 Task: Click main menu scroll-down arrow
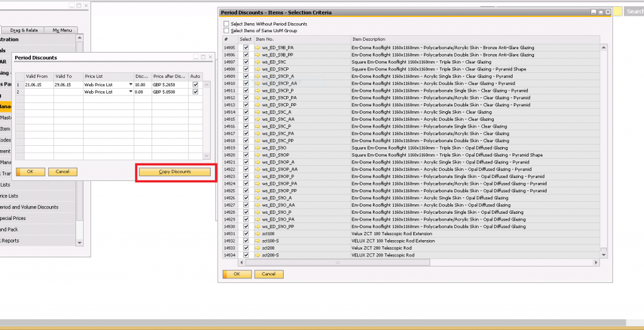pos(80,243)
